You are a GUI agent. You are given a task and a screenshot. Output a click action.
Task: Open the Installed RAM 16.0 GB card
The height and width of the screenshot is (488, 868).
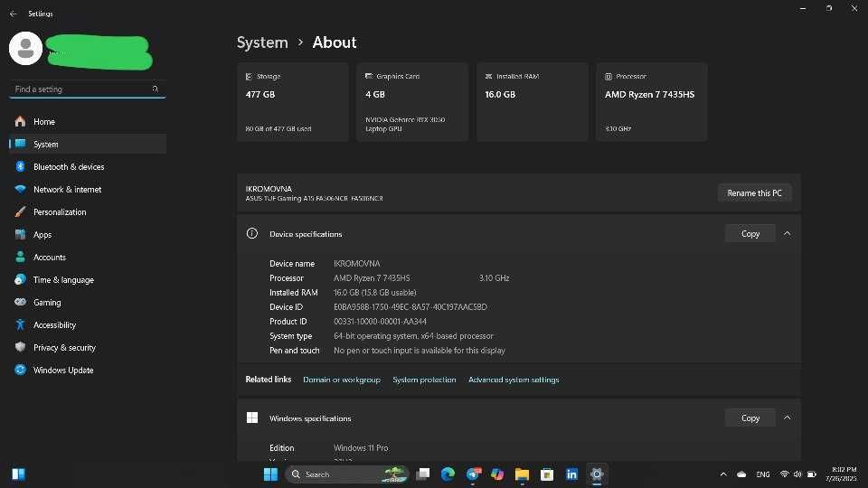532,102
